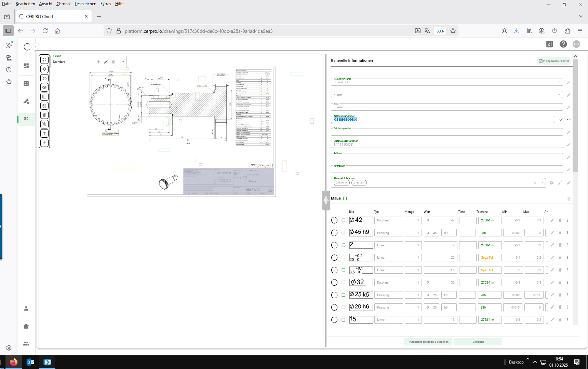Click the trash icon in drawing toolbar
Screen dimensions: 588x369
(44, 115)
